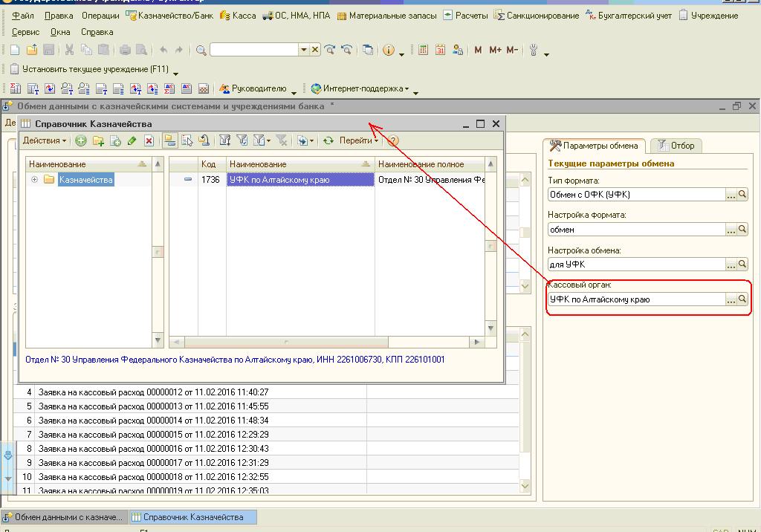Click the red mark-for-deletion icon
Viewport: 761px width, 532px height.
coord(149,140)
